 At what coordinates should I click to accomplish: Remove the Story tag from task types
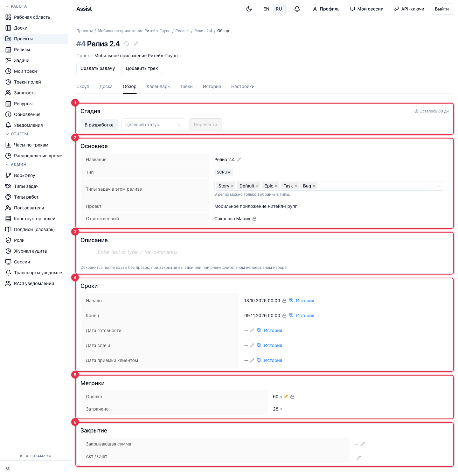pos(232,186)
